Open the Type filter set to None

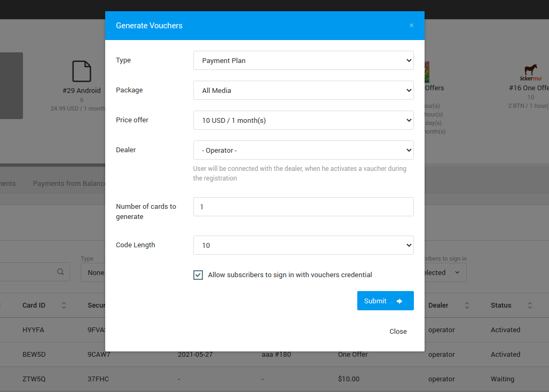(x=93, y=272)
